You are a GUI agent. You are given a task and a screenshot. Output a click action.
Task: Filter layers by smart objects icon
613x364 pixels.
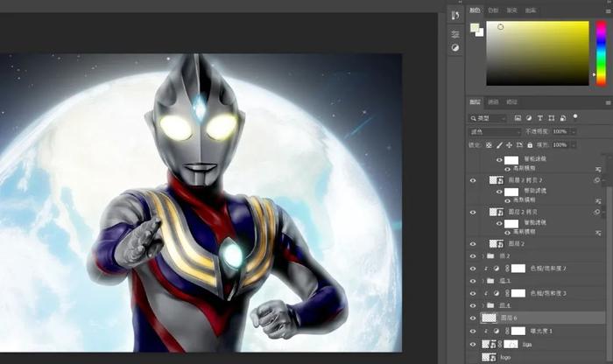coord(563,118)
